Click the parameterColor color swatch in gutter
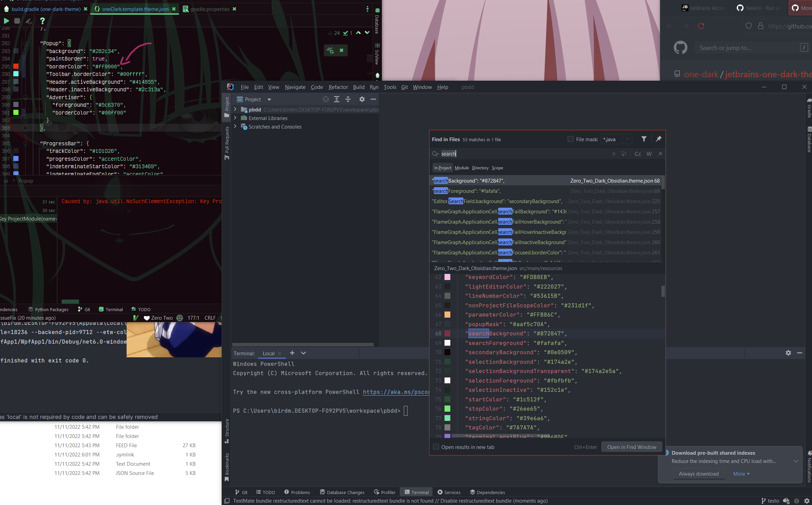 coord(447,315)
